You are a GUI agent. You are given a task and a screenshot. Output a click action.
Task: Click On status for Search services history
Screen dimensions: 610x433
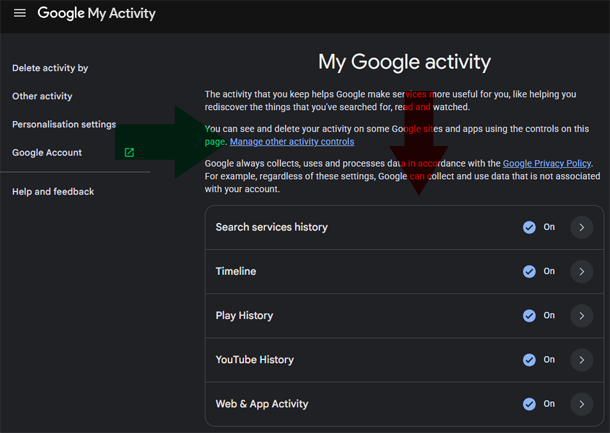[549, 227]
